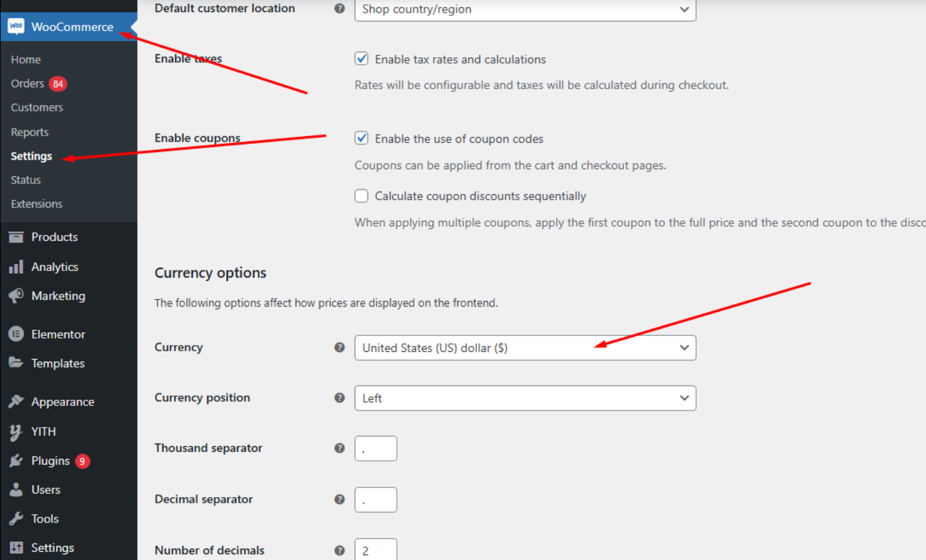Open the WooCommerce Status page link
Screen dimensions: 926x560
tap(25, 180)
